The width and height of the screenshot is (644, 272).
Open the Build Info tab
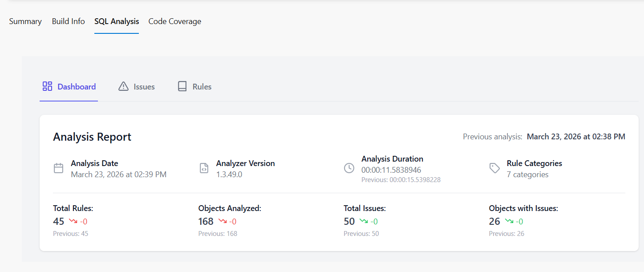point(68,21)
